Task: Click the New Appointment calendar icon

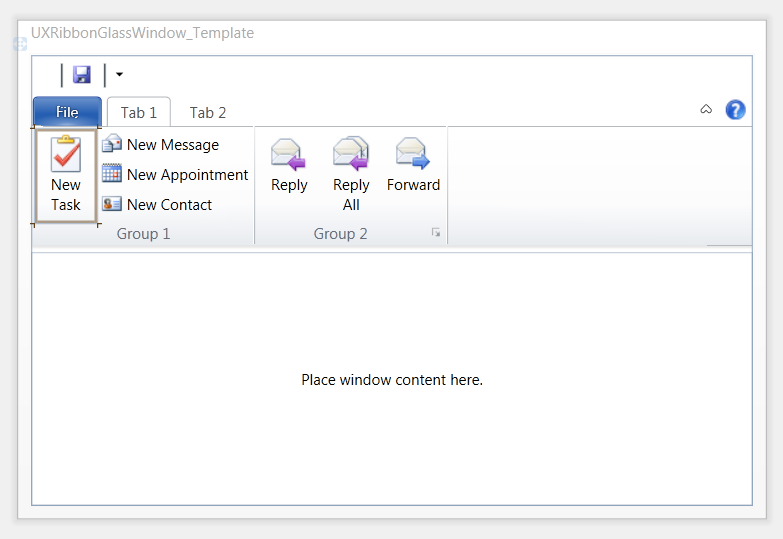Action: pos(112,173)
